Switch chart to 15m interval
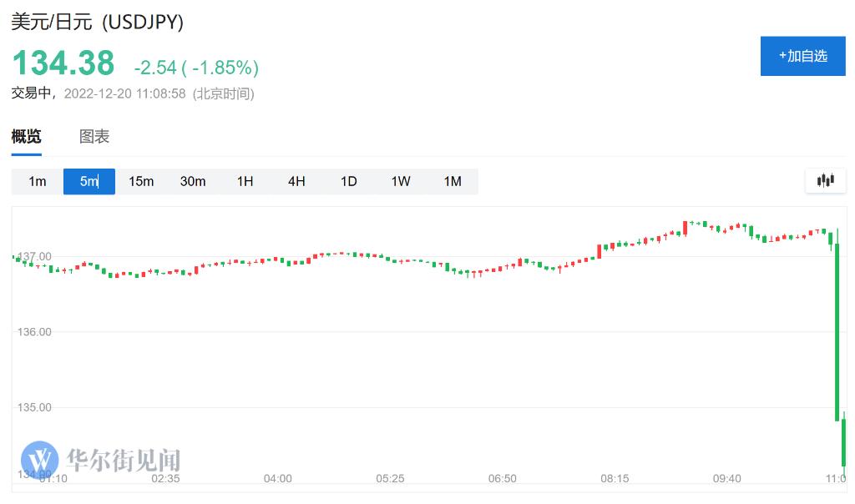855x504 pixels. [x=141, y=181]
